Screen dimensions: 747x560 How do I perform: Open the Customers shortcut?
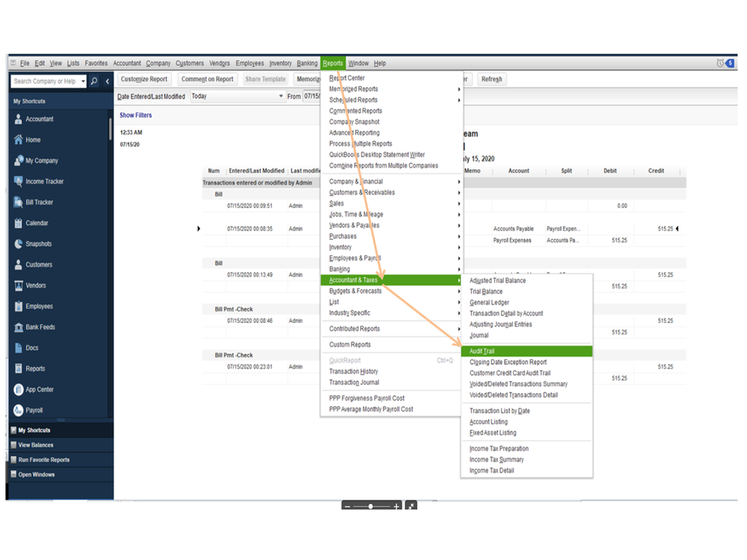coord(34,265)
